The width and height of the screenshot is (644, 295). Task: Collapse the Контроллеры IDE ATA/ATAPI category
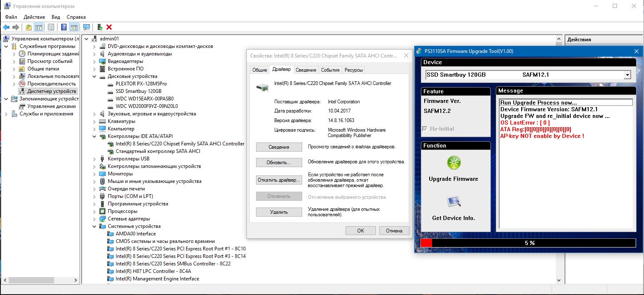[x=94, y=136]
